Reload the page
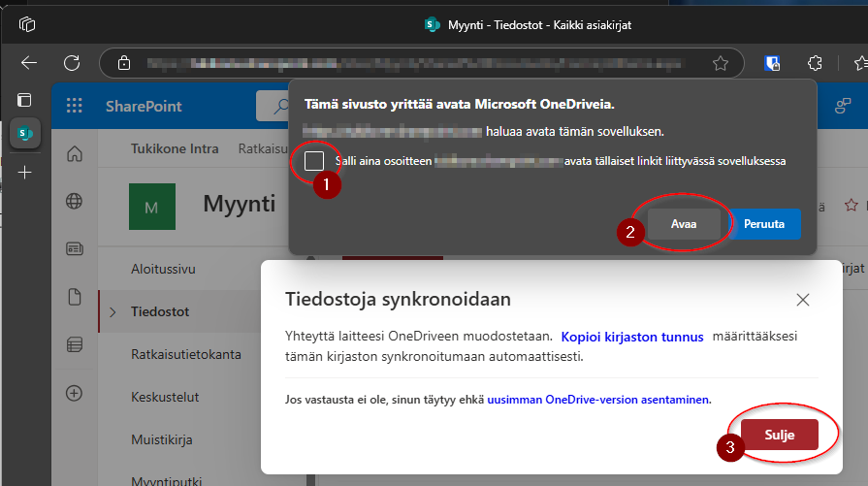Screen dimensions: 868x486 (72, 63)
